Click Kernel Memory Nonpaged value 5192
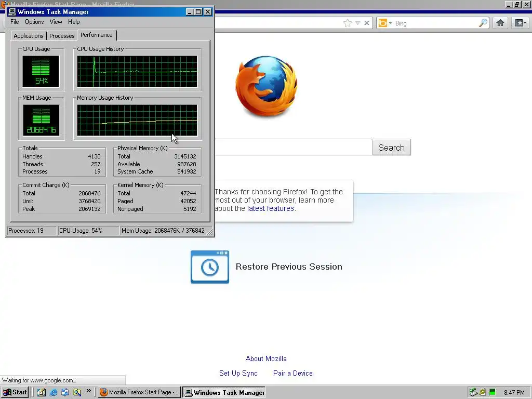Viewport: 532px width, 399px height. 190,209
